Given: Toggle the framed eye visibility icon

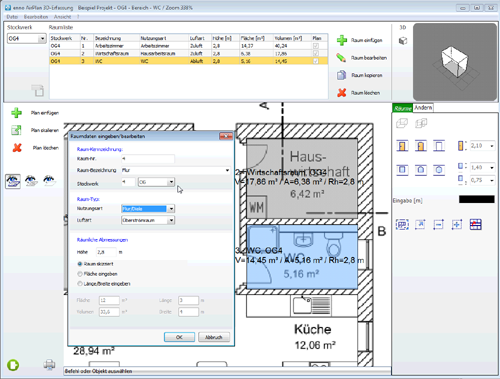Looking at the screenshot, I should tap(13, 181).
